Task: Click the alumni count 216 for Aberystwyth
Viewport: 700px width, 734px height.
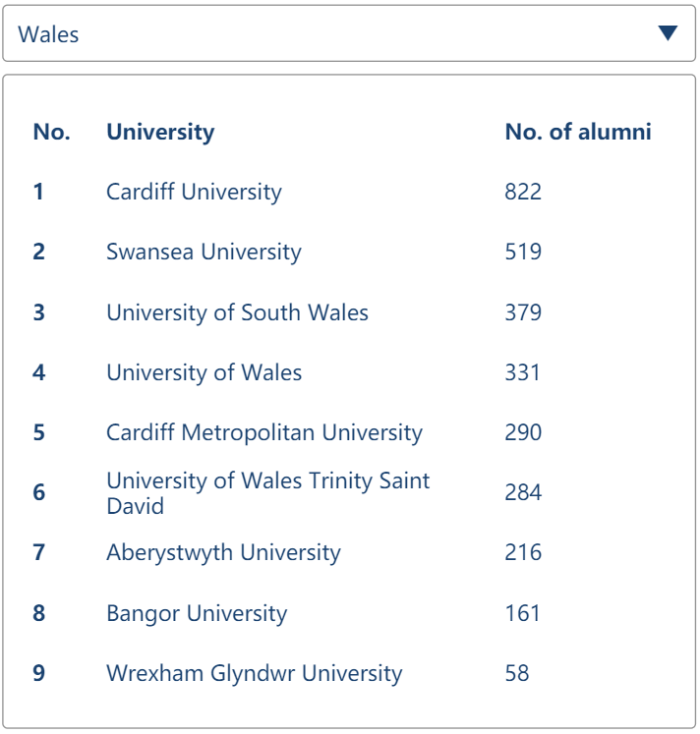Action: coord(523,552)
